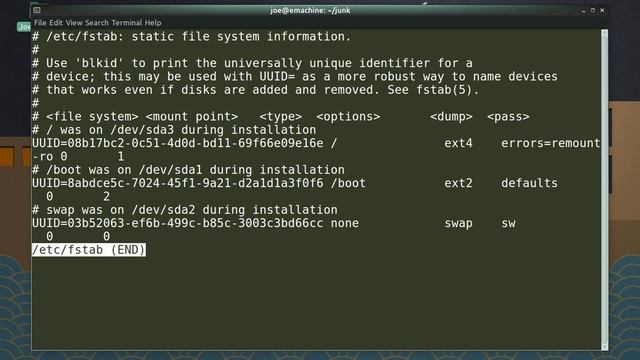Click the 'swap was on /dev/sda2' comment
The image size is (640, 360).
click(x=184, y=210)
